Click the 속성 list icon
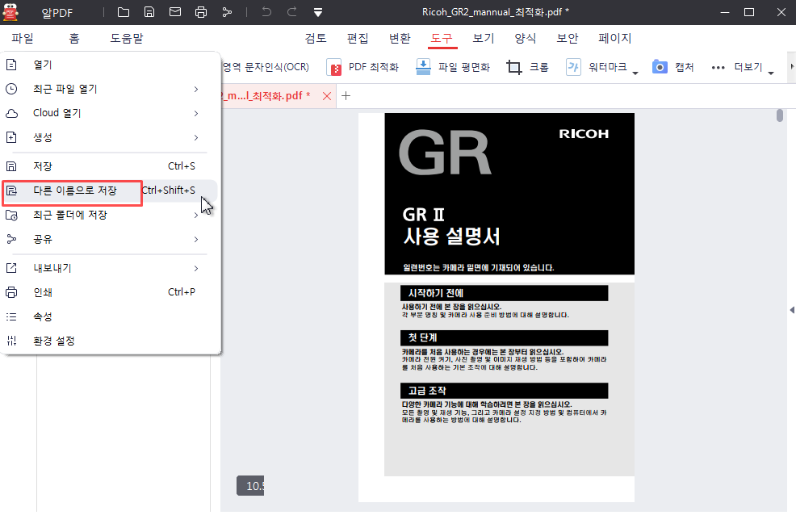Screen dimensions: 796x532 tap(11, 316)
